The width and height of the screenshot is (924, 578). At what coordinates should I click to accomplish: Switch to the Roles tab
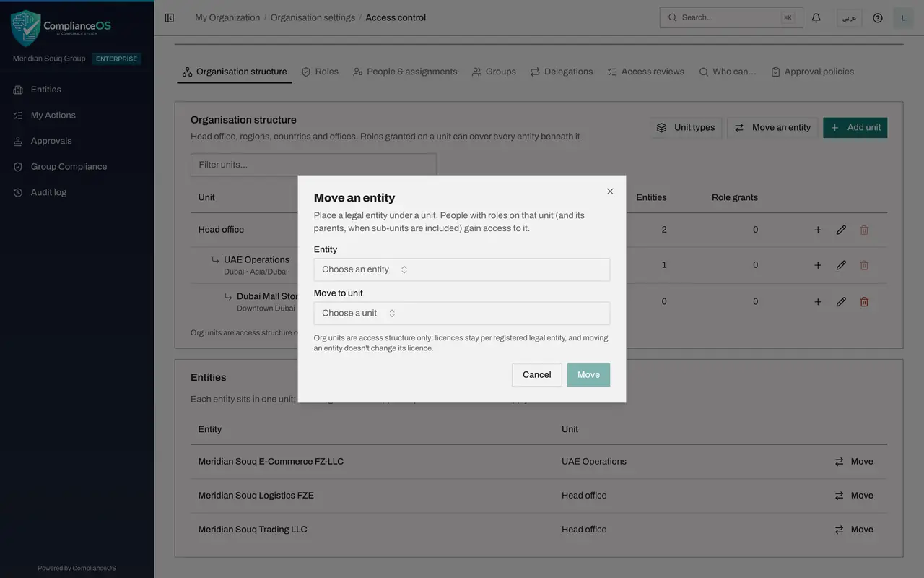pos(320,72)
